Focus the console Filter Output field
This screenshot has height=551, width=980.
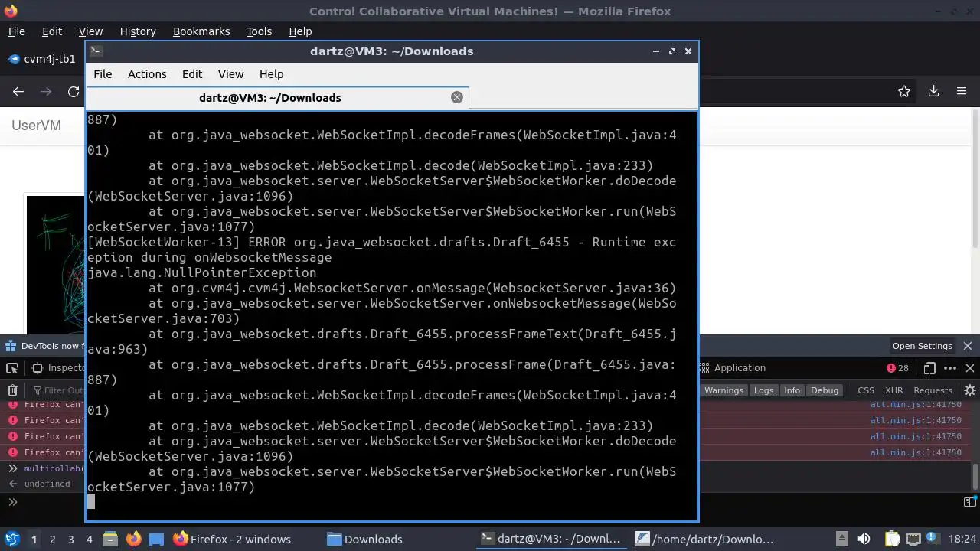(x=57, y=390)
